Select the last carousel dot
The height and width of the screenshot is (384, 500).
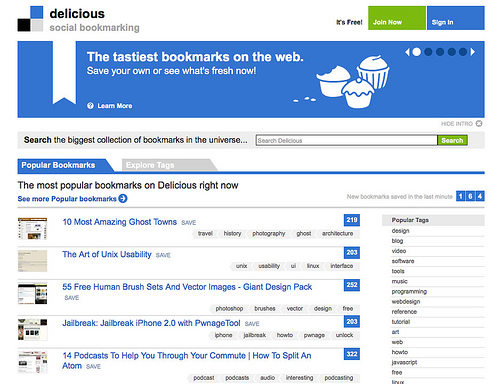coord(463,52)
